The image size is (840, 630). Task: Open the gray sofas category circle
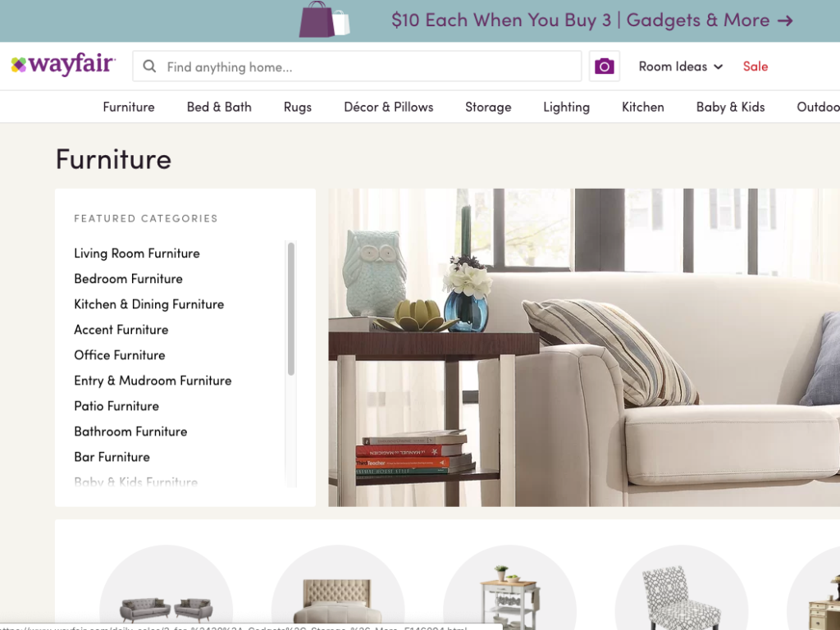click(x=166, y=587)
